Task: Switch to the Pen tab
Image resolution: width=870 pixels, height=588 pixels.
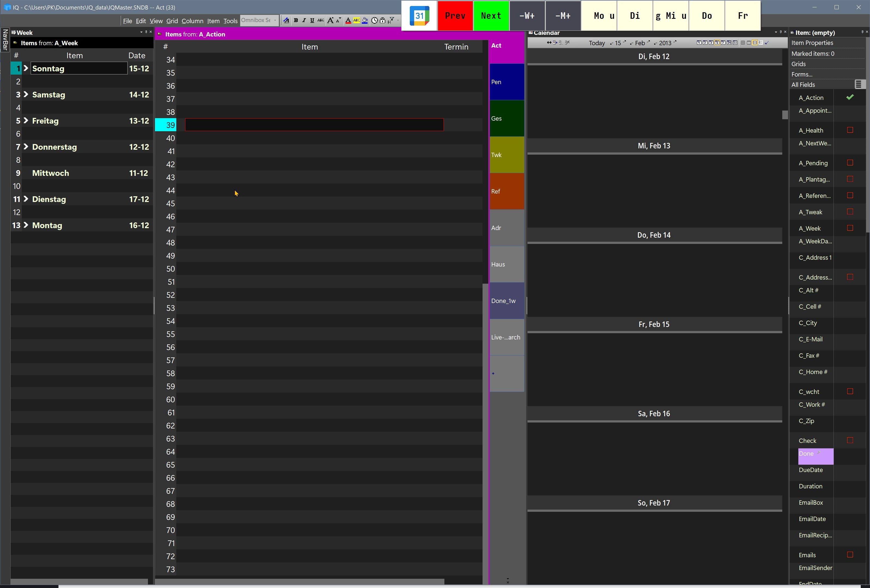Action: (x=507, y=82)
